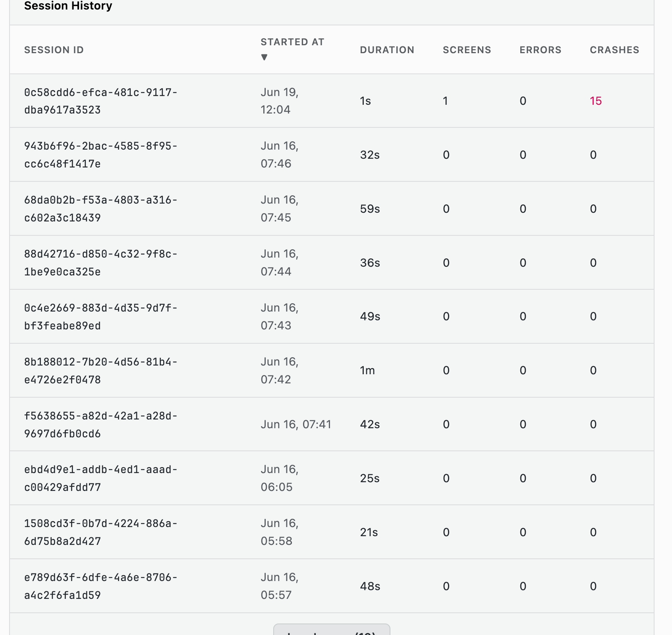The width and height of the screenshot is (672, 635).
Task: Click the Jun 16, 07:46 start time
Action: pyautogui.click(x=280, y=155)
